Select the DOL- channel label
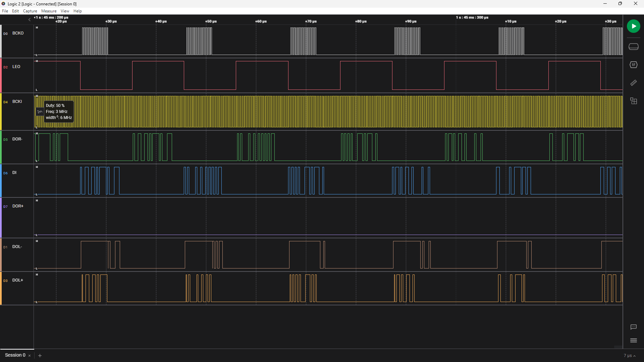This screenshot has width=644, height=362. (17, 247)
